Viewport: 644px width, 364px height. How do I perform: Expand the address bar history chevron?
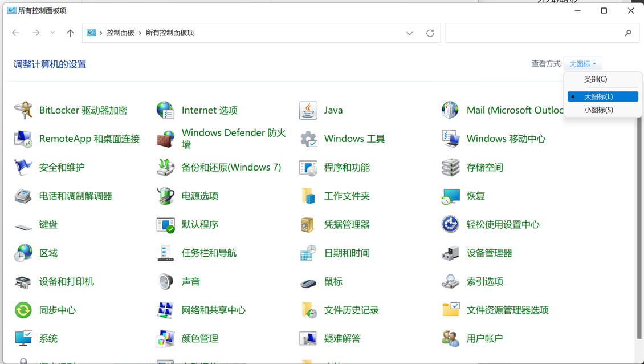point(410,33)
